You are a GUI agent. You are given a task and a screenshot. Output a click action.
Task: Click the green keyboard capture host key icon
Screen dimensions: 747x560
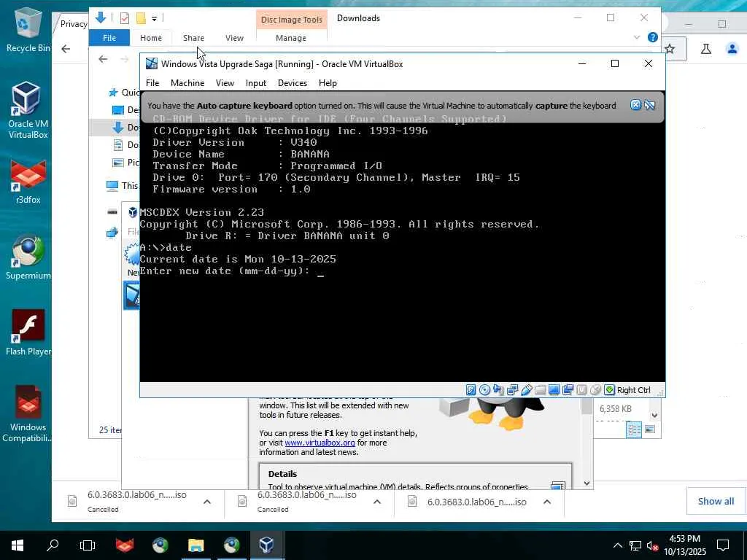coord(609,390)
